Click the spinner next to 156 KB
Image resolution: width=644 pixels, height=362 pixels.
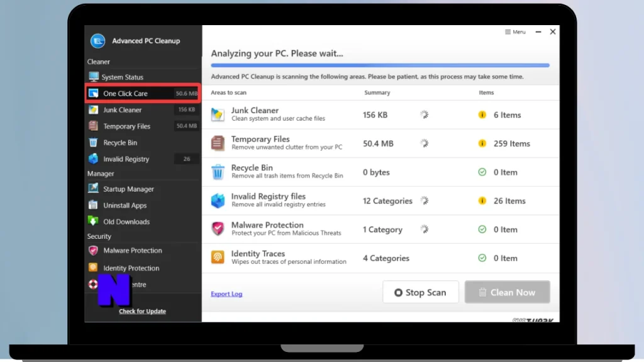tap(425, 114)
